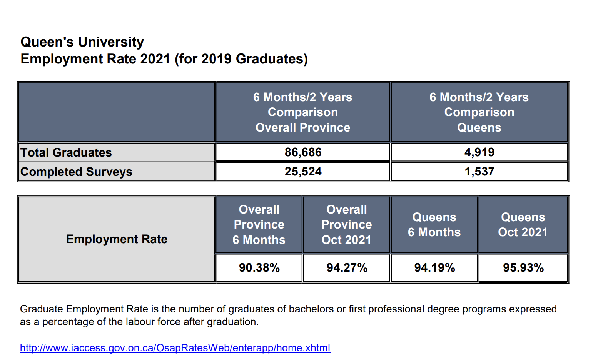
Task: Click the Employment Rate label cell
Action: pos(117,239)
